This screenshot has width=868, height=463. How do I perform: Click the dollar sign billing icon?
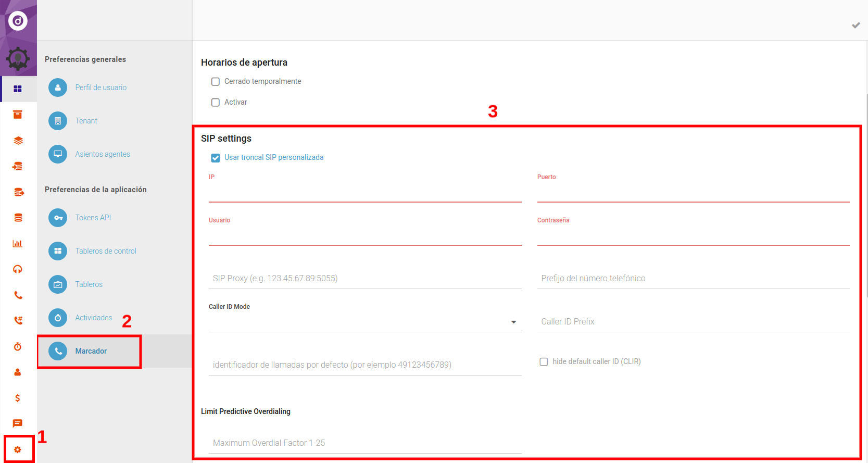(18, 398)
